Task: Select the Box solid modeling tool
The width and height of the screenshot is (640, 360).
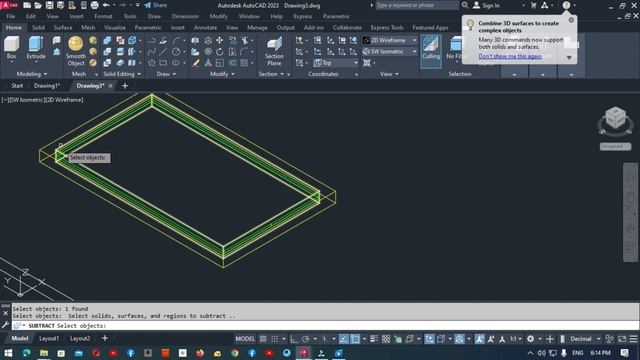Action: click(11, 48)
